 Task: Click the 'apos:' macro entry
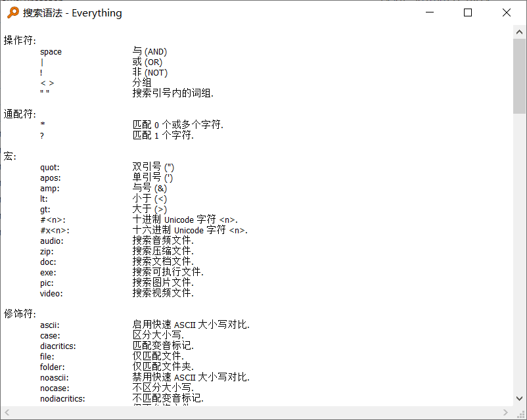(51, 178)
